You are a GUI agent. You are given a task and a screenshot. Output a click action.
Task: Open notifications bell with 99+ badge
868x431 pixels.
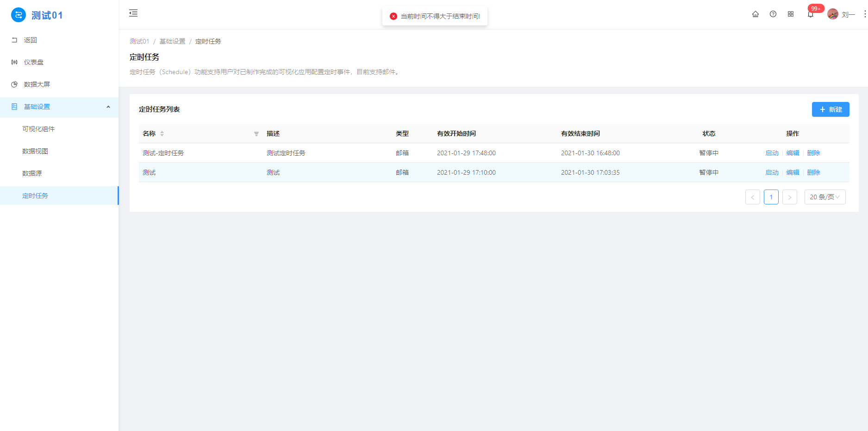click(811, 14)
